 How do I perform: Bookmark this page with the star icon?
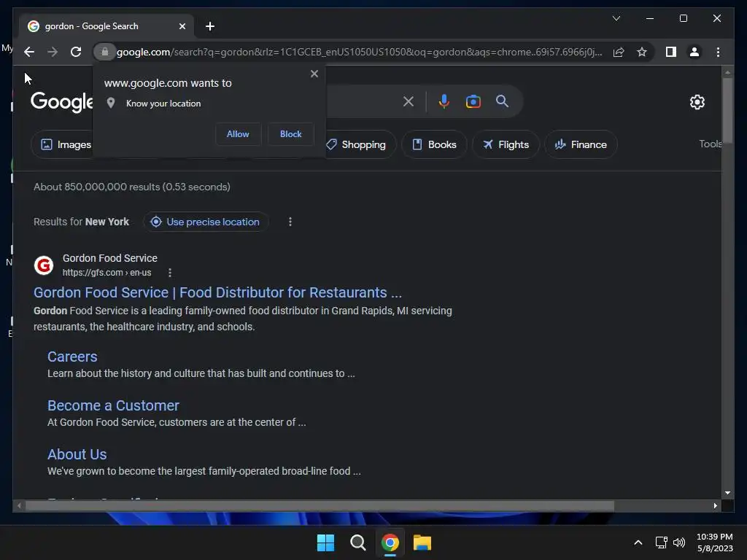642,52
